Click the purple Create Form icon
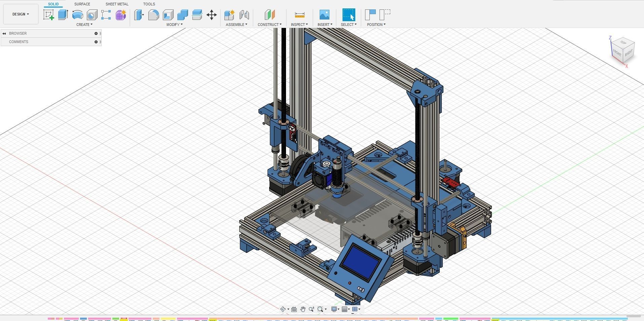The width and height of the screenshot is (644, 321). pyautogui.click(x=120, y=15)
